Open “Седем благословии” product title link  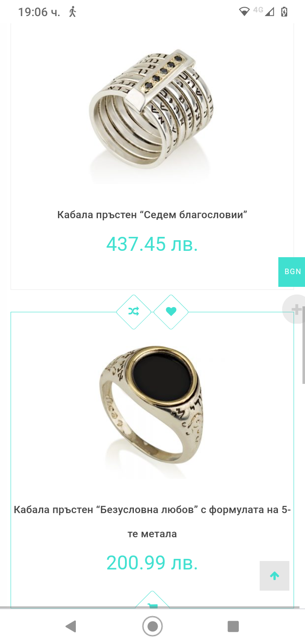point(152,215)
